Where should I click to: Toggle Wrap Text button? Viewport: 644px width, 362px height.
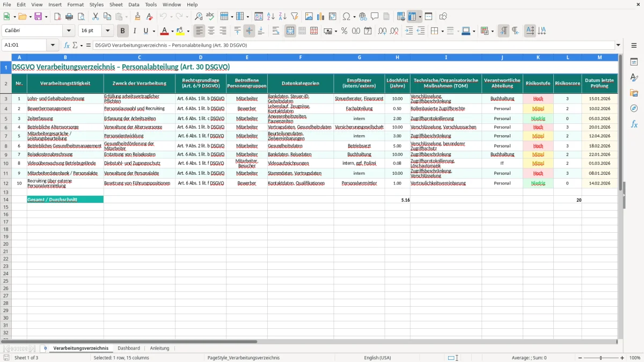276,31
